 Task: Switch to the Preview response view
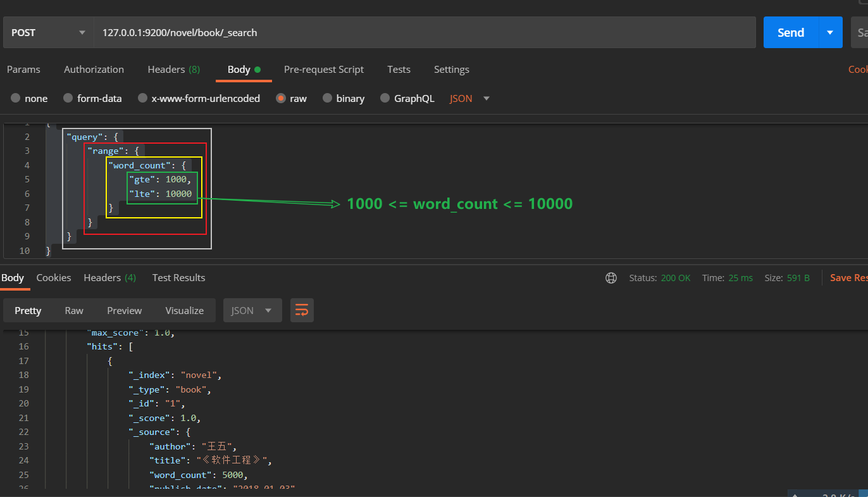point(125,310)
